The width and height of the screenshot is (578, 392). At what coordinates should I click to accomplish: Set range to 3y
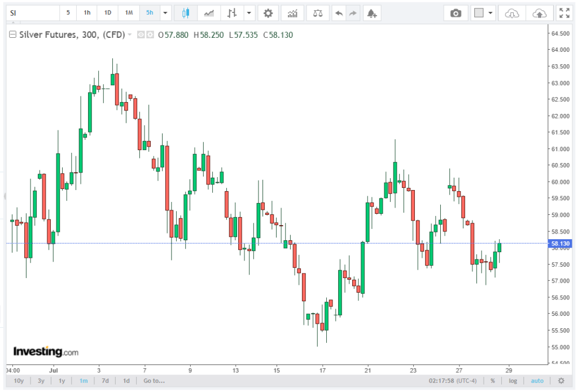(x=41, y=381)
